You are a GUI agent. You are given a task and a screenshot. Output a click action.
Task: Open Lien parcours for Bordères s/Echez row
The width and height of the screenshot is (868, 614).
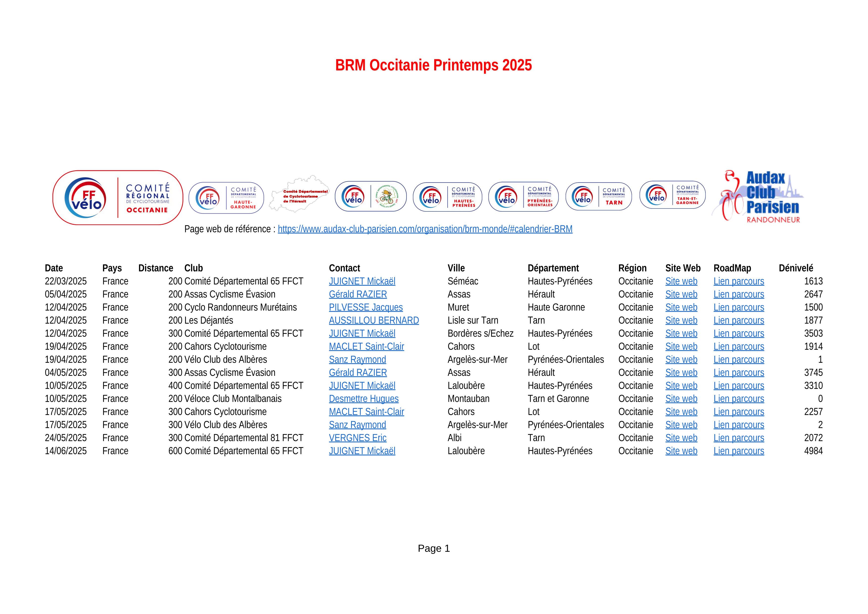coord(739,333)
